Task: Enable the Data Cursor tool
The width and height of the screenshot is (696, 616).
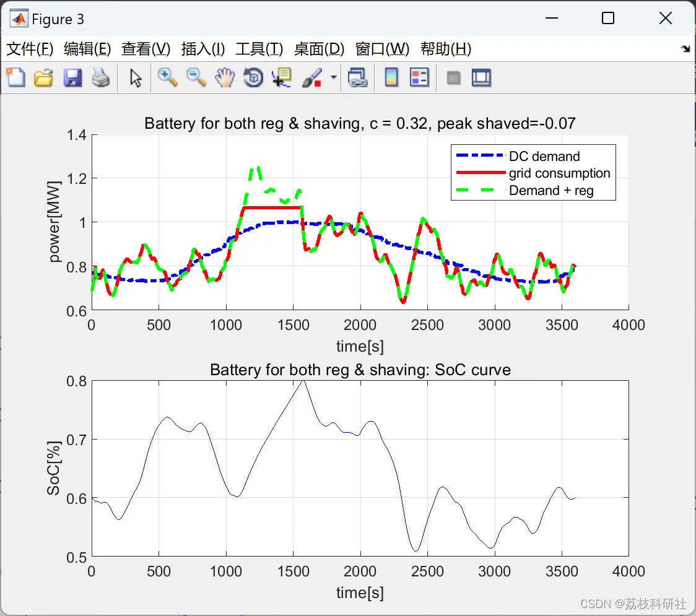Action: pyautogui.click(x=282, y=77)
